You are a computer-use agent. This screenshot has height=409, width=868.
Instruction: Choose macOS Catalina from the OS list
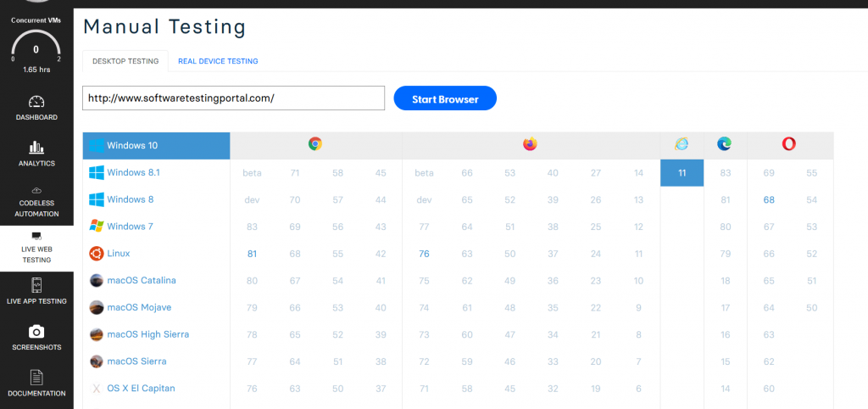pyautogui.click(x=141, y=281)
